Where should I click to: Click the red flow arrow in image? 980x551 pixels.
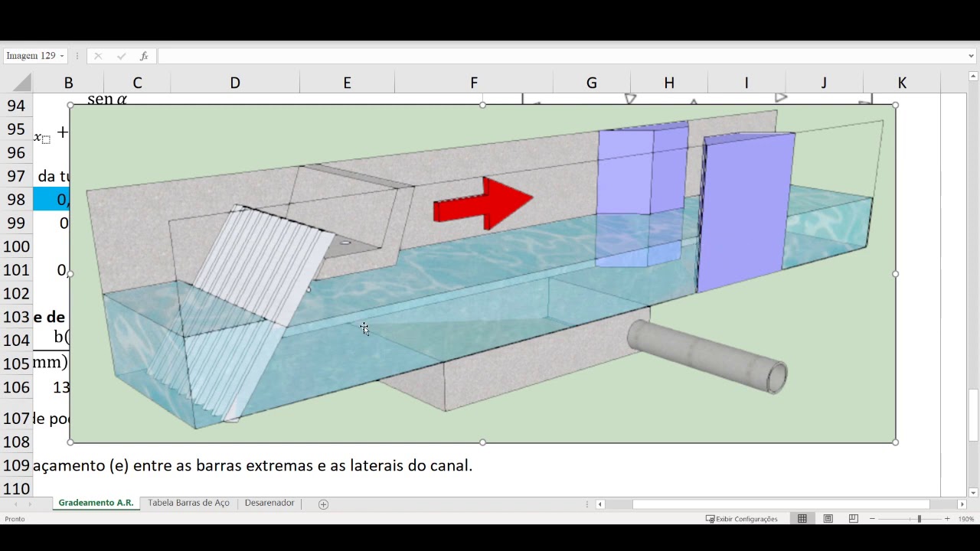click(x=483, y=204)
